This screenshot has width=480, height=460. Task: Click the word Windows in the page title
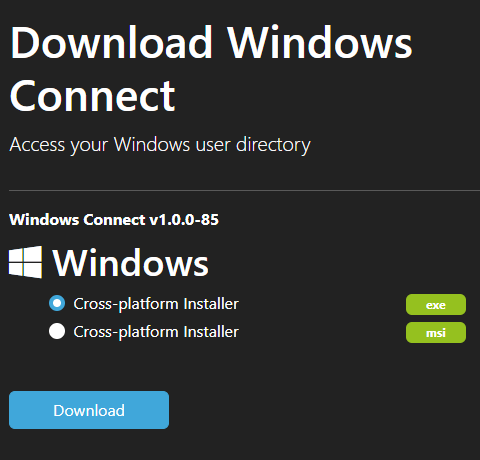pos(320,43)
